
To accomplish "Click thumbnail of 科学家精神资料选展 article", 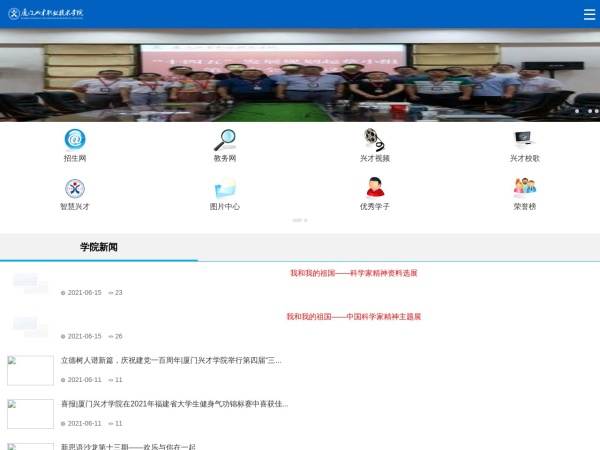I will click(30, 283).
